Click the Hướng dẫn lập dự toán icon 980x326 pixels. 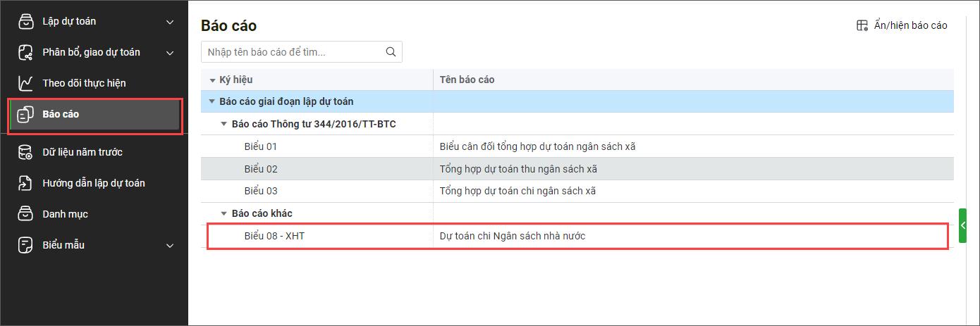pos(25,183)
